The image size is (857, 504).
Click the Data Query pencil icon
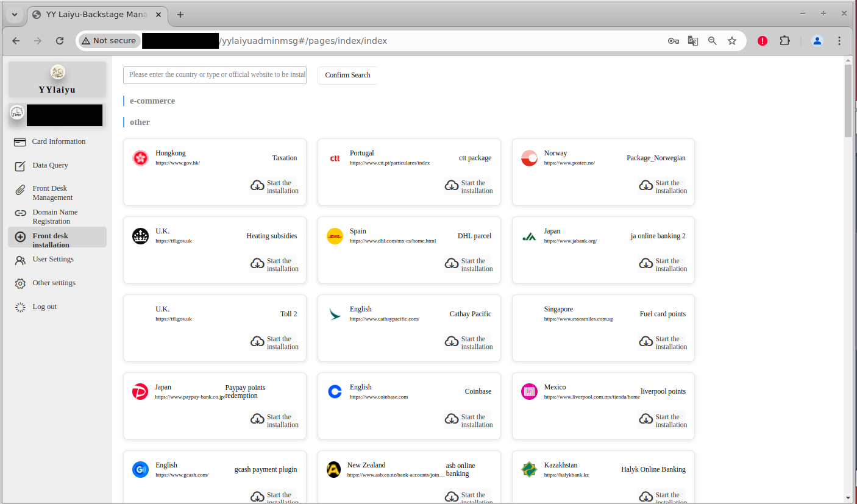20,166
